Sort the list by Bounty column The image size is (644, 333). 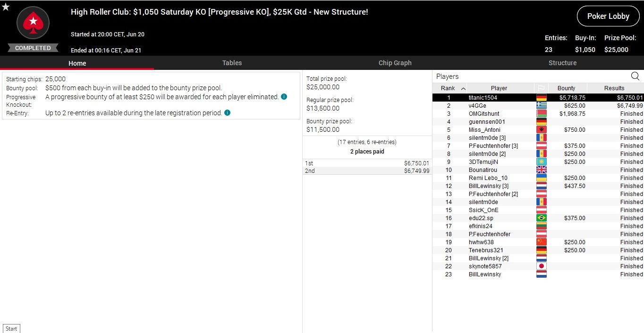(x=566, y=88)
